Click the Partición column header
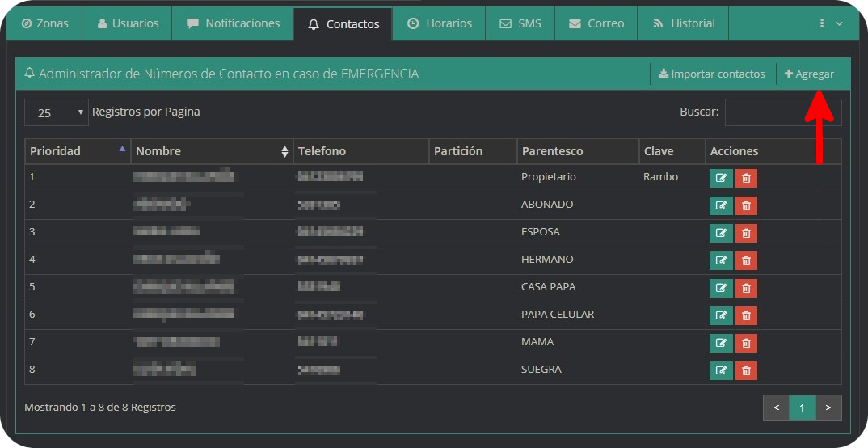This screenshot has width=868, height=448. 474,151
